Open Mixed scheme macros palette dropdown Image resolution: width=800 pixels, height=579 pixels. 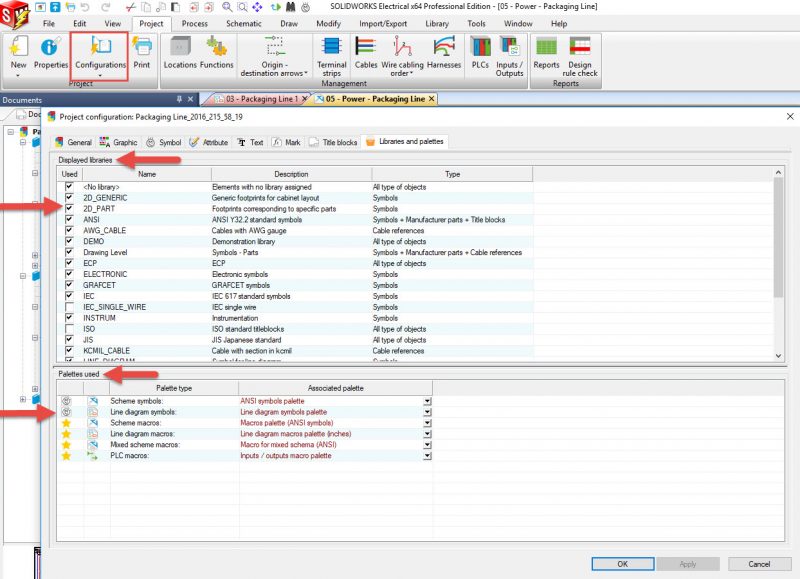pyautogui.click(x=427, y=445)
